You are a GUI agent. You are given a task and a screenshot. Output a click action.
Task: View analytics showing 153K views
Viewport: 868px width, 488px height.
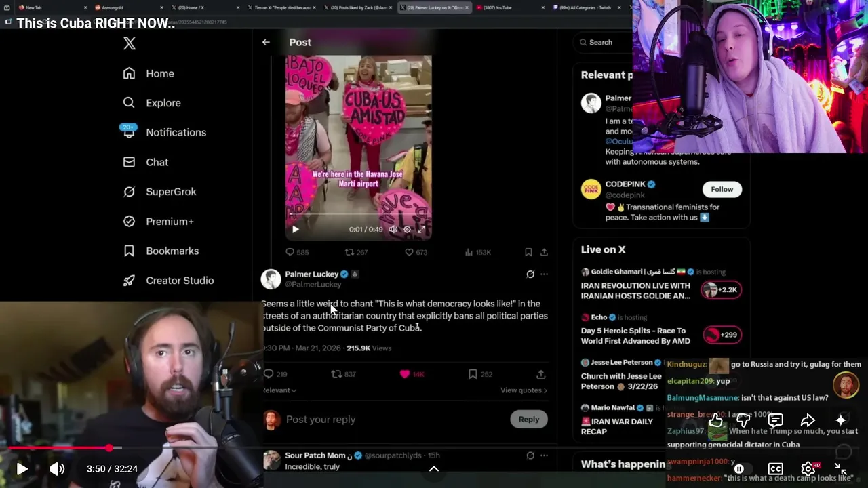click(x=478, y=252)
